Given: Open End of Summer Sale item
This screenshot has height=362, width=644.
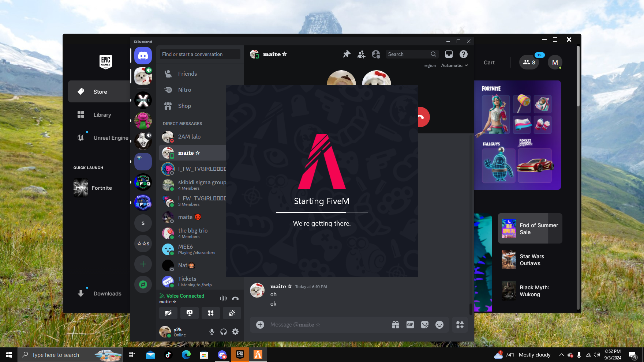Looking at the screenshot, I should coord(530,229).
